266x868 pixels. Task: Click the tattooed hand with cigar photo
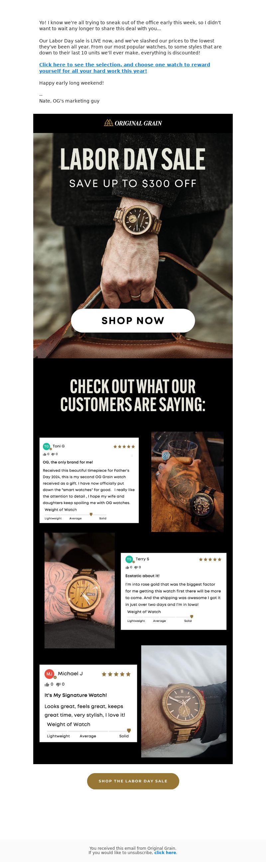187,482
